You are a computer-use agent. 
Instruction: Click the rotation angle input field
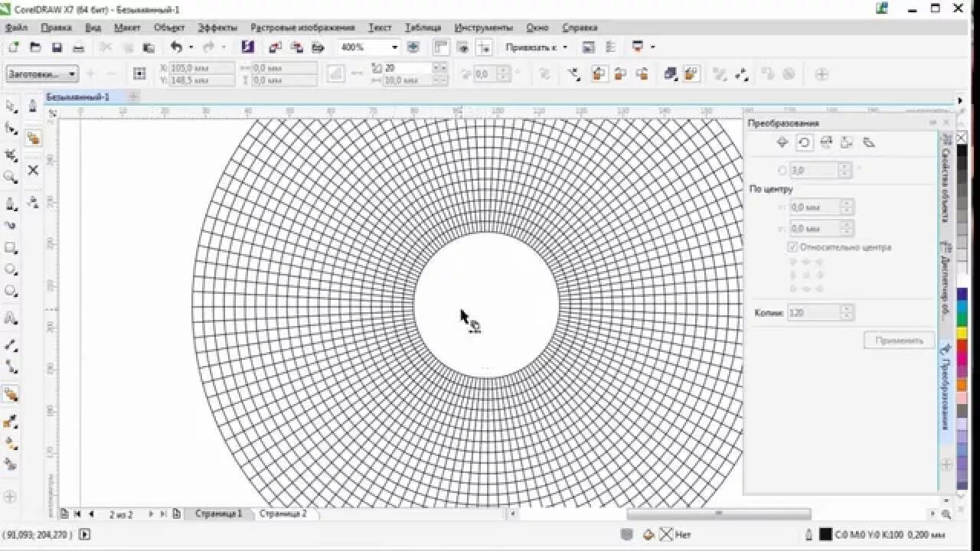click(813, 171)
